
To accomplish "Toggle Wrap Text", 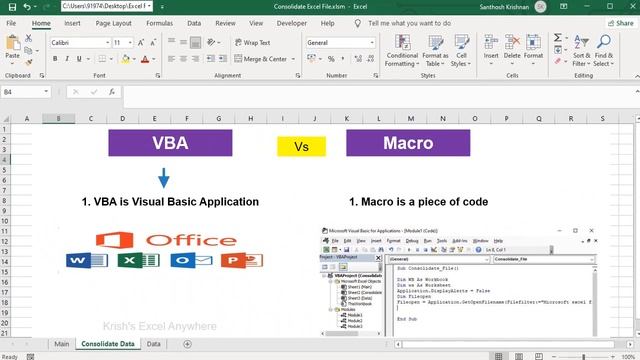I will [253, 42].
